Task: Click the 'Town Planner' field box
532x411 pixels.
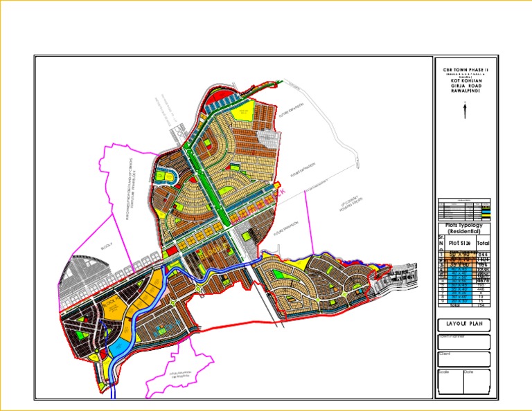Action: point(464,342)
